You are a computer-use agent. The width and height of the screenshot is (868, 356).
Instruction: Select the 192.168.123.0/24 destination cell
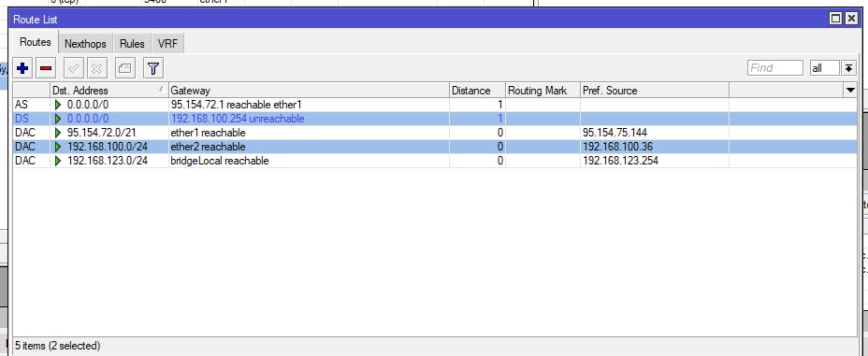(x=109, y=161)
